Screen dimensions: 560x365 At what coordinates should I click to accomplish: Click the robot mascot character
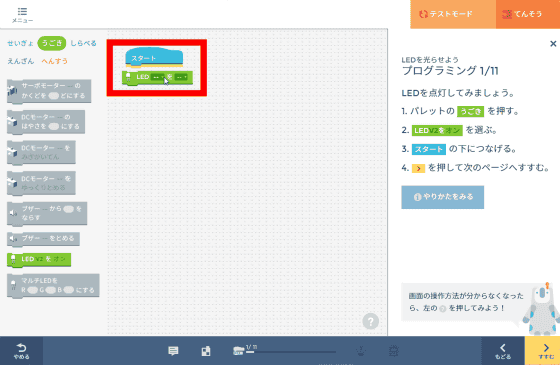click(x=541, y=309)
